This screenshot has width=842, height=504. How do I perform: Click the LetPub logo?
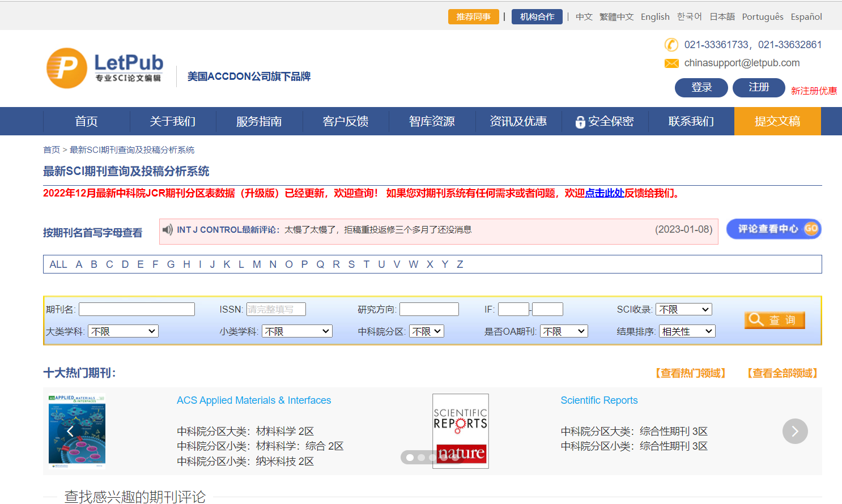point(105,69)
